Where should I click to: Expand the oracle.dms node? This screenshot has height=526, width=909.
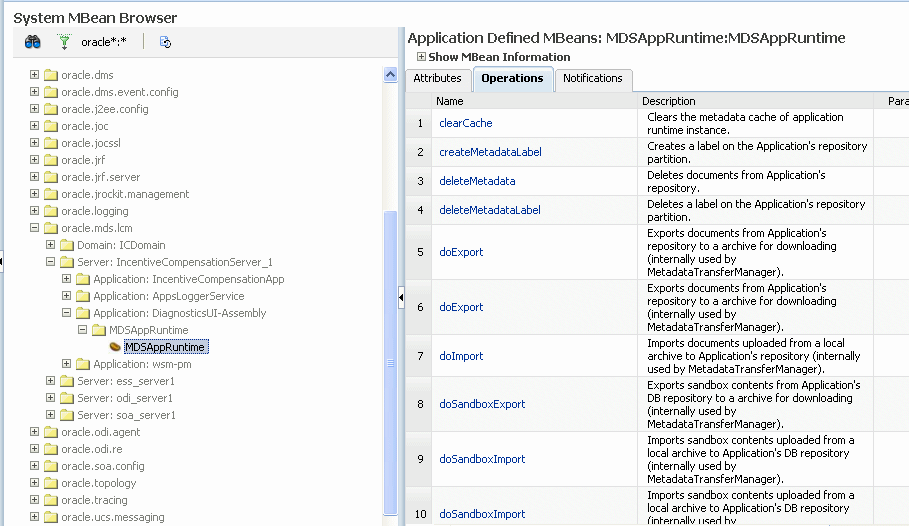[34, 75]
